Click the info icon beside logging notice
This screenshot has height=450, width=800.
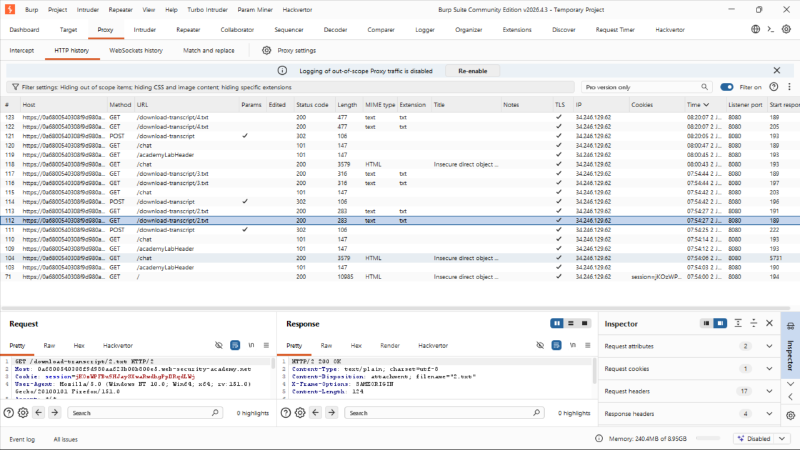(x=282, y=71)
